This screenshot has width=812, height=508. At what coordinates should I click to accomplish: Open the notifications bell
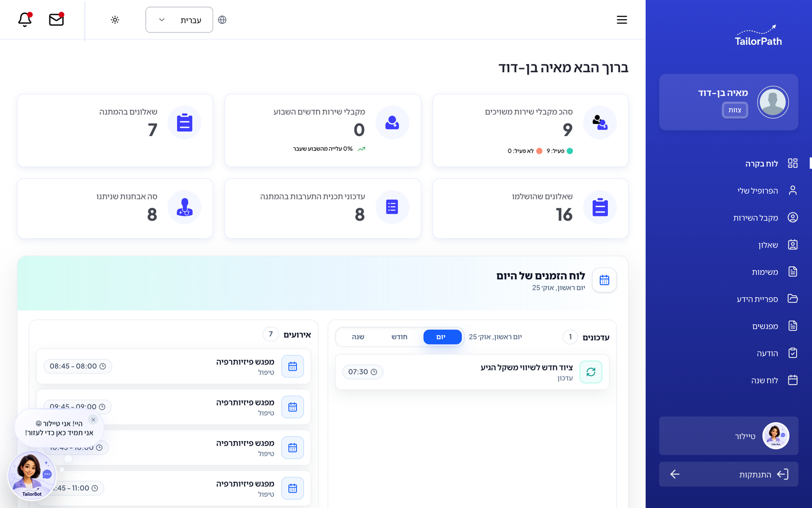(25, 19)
